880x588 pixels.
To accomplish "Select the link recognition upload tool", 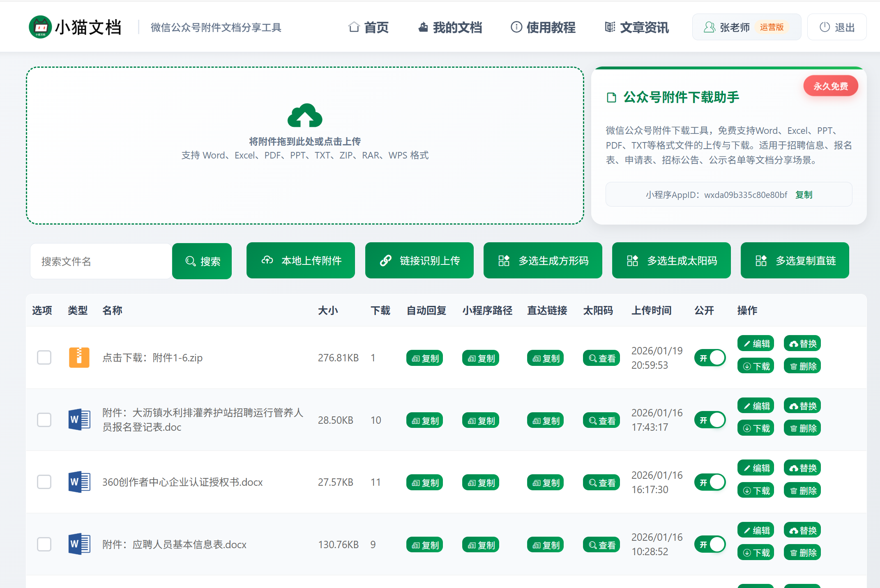I will tap(419, 260).
